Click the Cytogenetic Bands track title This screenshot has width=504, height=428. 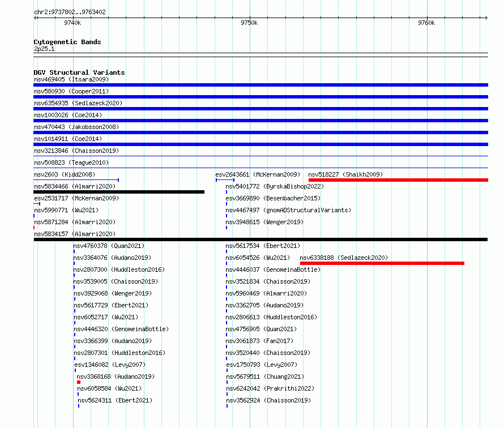pos(67,42)
